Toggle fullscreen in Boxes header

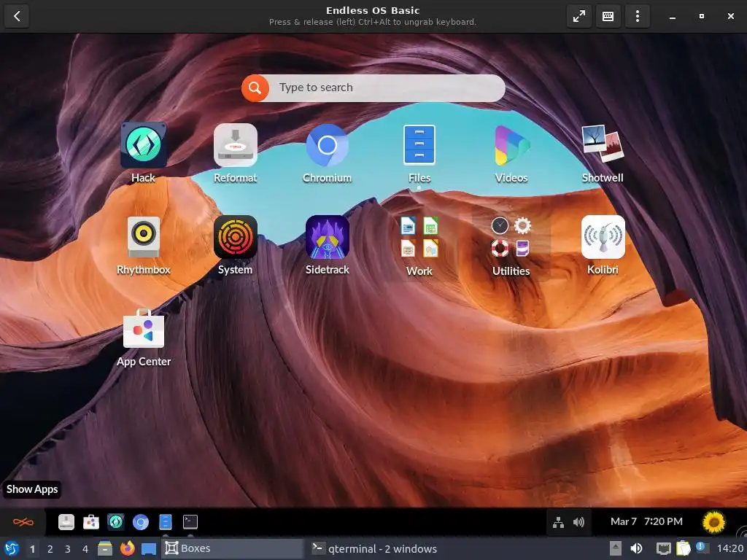click(579, 16)
